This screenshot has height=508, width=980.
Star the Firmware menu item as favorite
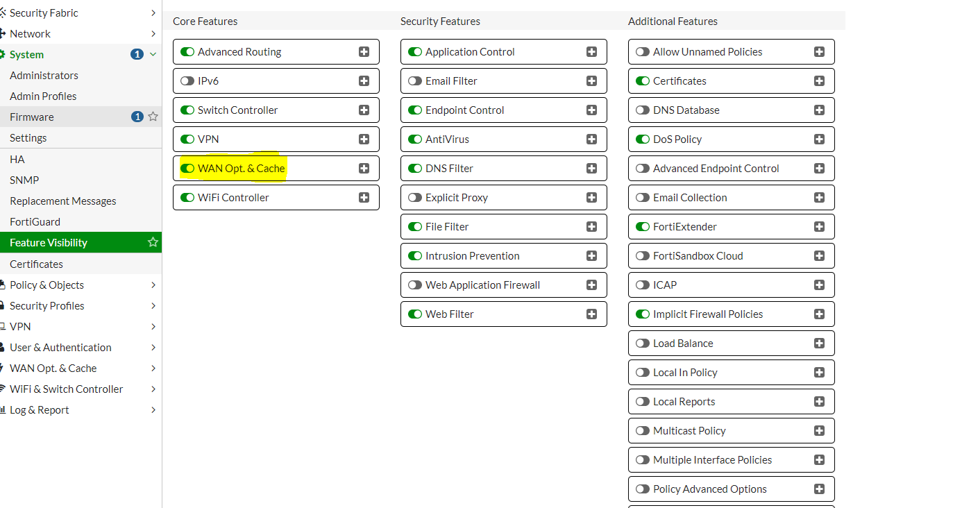pos(153,117)
